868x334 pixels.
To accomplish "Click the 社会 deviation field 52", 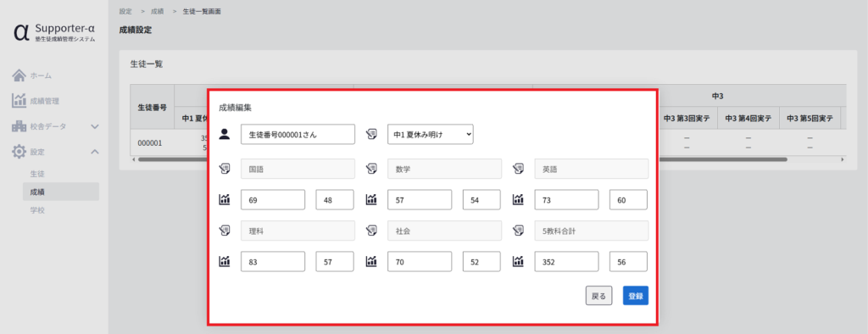I will (481, 261).
